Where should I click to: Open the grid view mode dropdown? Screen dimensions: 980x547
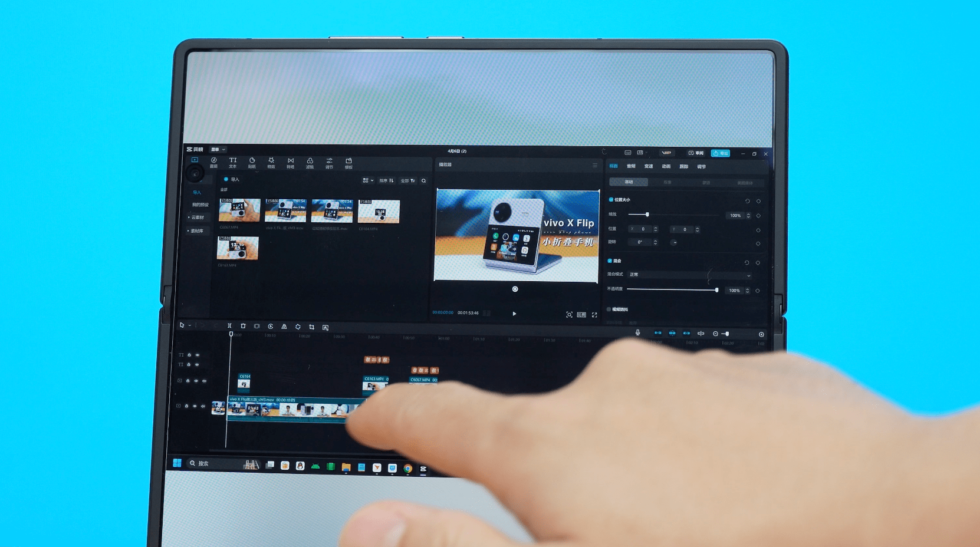click(368, 180)
